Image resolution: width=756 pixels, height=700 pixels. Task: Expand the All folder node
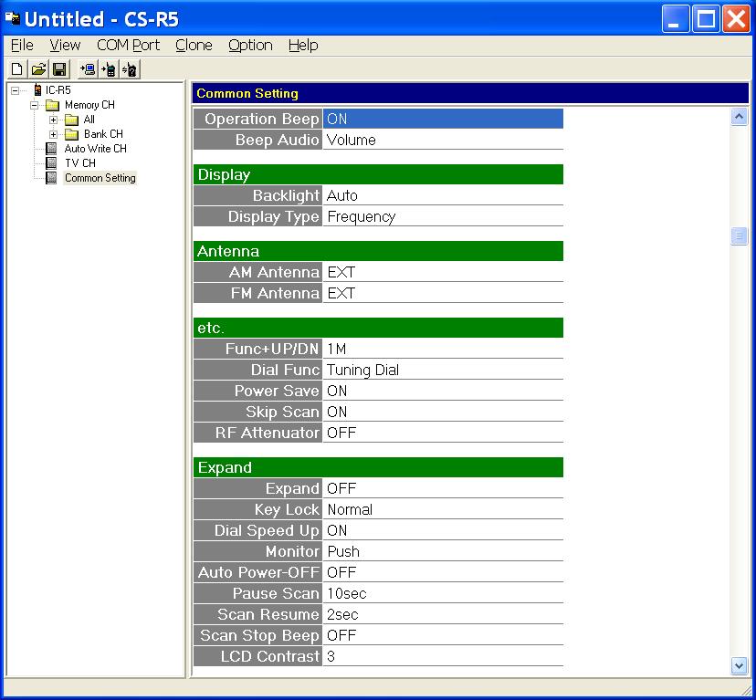pyautogui.click(x=54, y=120)
